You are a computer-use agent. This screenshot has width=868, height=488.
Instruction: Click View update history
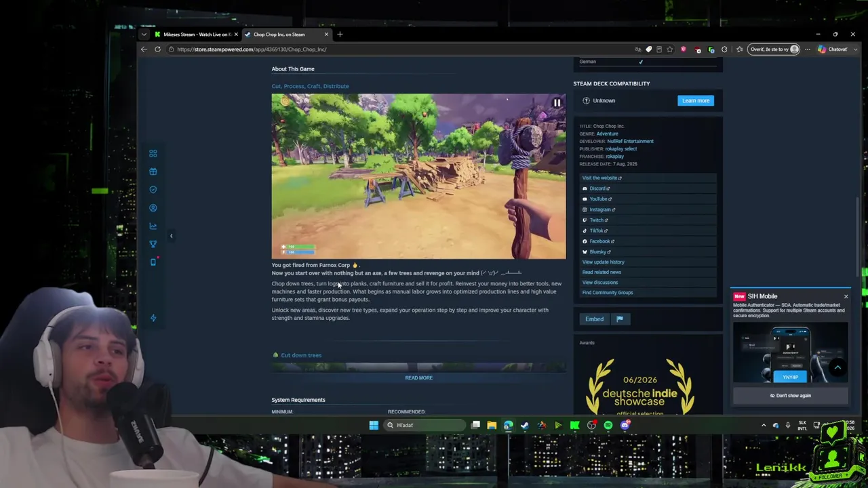(603, 262)
